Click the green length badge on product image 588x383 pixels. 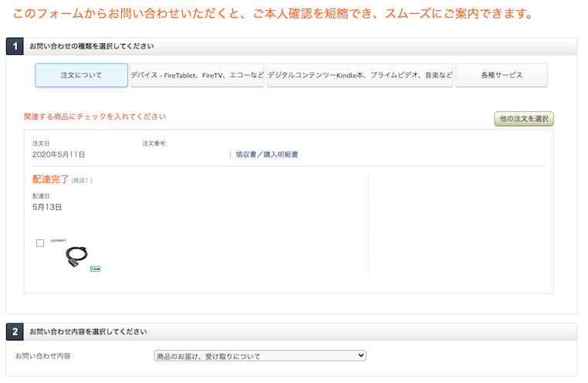(x=96, y=269)
